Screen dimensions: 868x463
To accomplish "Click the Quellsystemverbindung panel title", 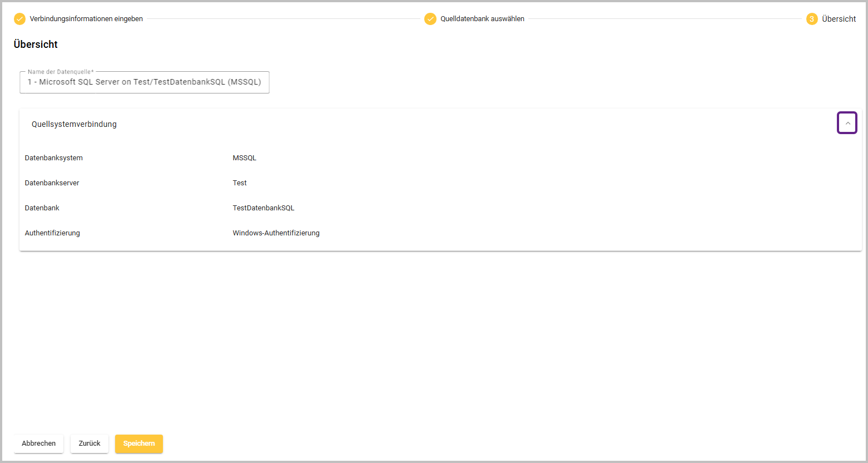I will click(x=74, y=124).
